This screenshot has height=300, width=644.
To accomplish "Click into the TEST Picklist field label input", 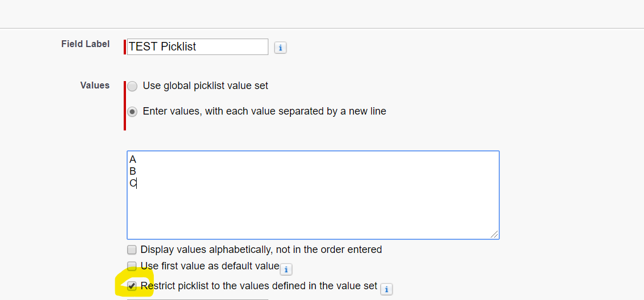I will 197,47.
